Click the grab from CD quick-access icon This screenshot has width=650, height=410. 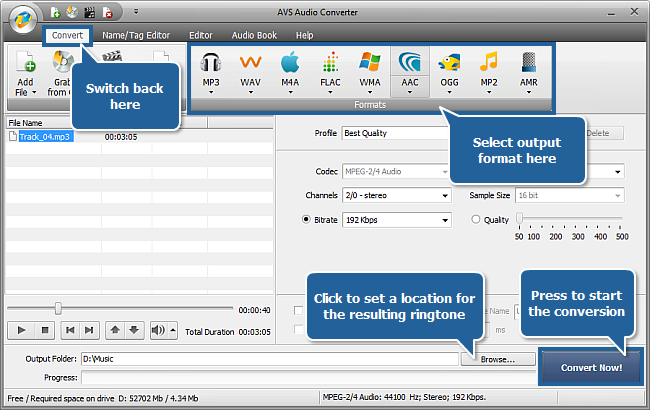tap(72, 13)
